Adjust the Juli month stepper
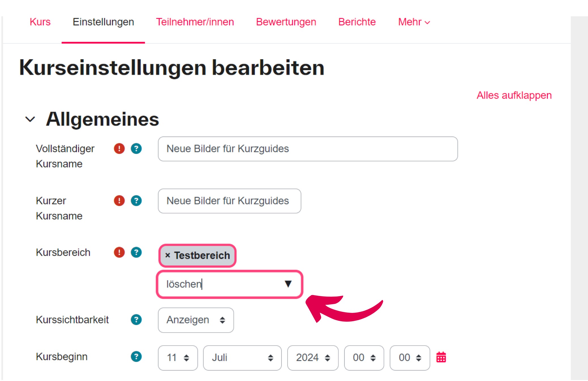This screenshot has height=381, width=588. 270,358
